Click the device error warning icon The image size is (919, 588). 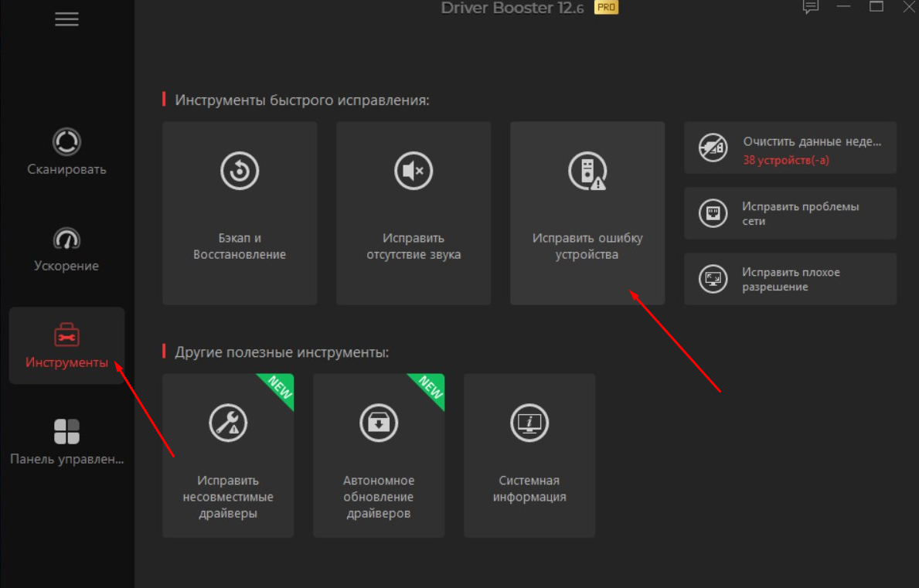pos(587,171)
